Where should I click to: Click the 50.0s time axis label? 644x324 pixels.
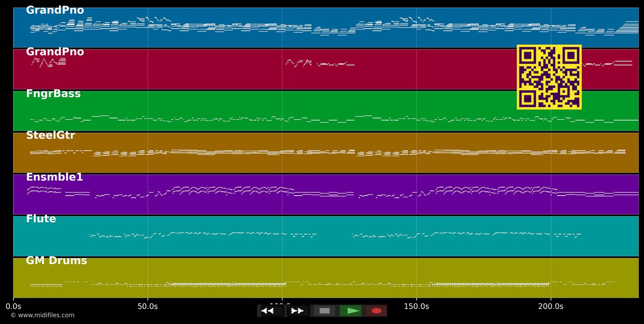[148, 306]
